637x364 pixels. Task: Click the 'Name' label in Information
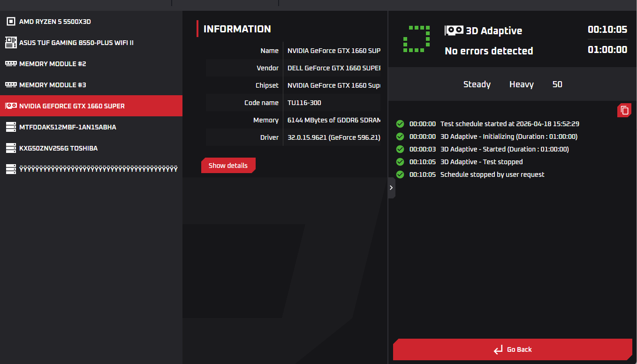[x=270, y=51]
